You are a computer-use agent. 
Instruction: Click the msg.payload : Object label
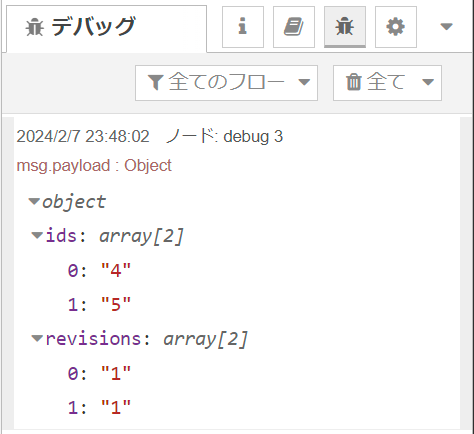point(94,165)
